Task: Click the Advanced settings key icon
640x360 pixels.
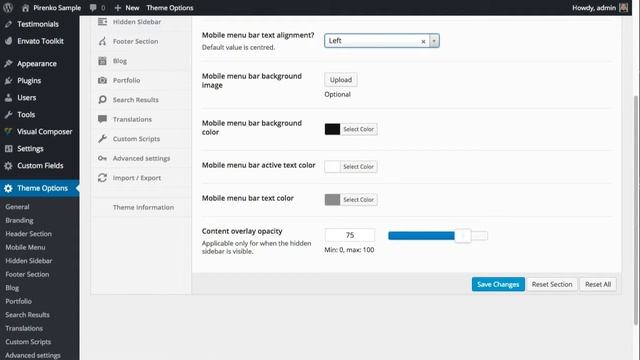Action: click(102, 158)
